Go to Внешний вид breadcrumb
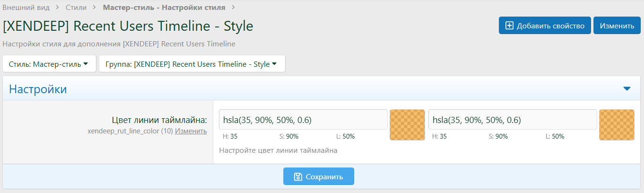This screenshot has height=193, width=644. [26, 8]
